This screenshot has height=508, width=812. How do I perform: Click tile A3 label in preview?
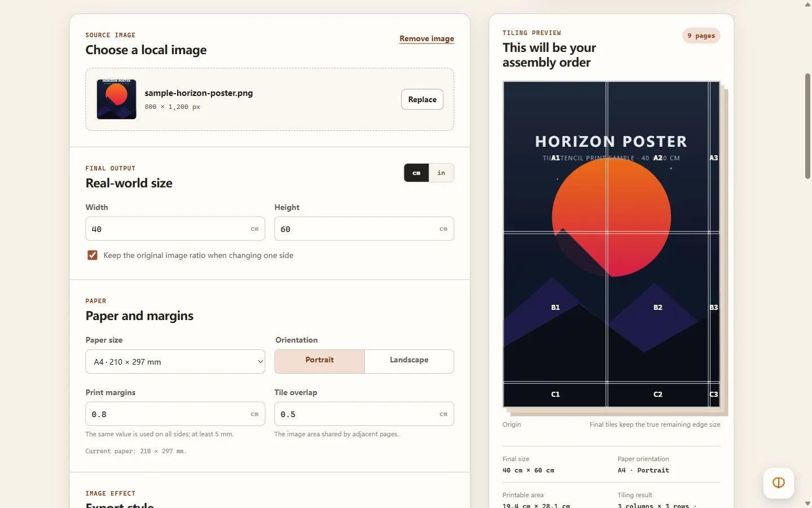pyautogui.click(x=714, y=158)
